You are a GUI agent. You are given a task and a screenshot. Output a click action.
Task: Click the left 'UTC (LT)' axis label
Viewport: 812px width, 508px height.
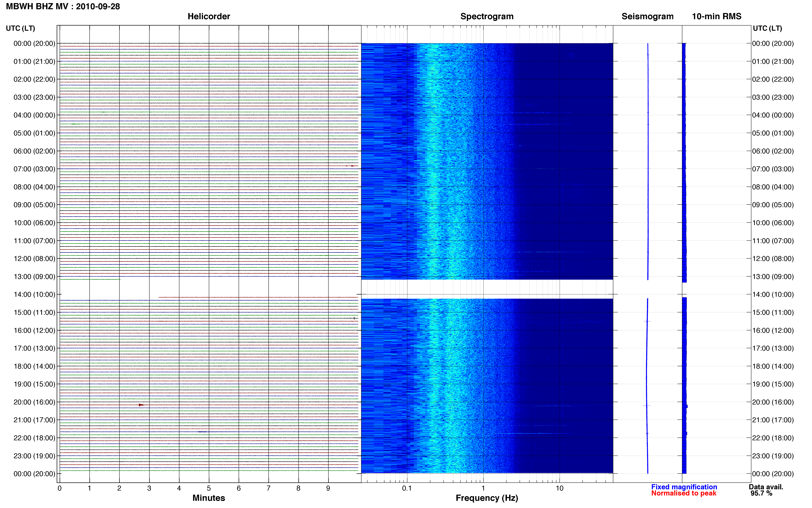[20, 28]
